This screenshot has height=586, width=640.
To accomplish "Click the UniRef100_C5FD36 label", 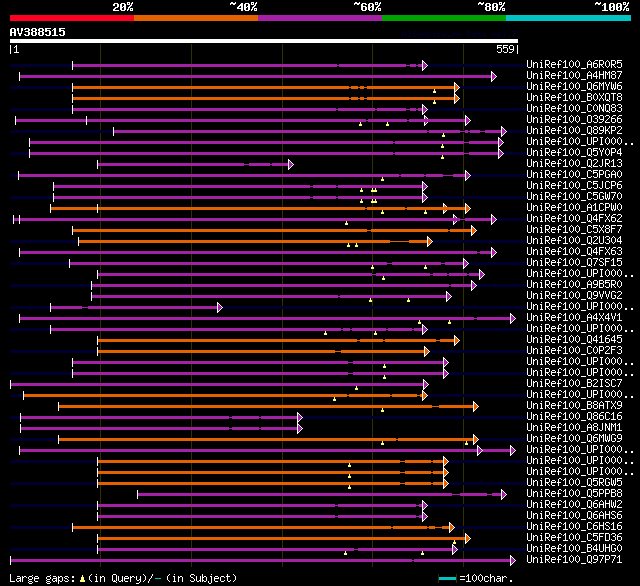I will tap(574, 538).
